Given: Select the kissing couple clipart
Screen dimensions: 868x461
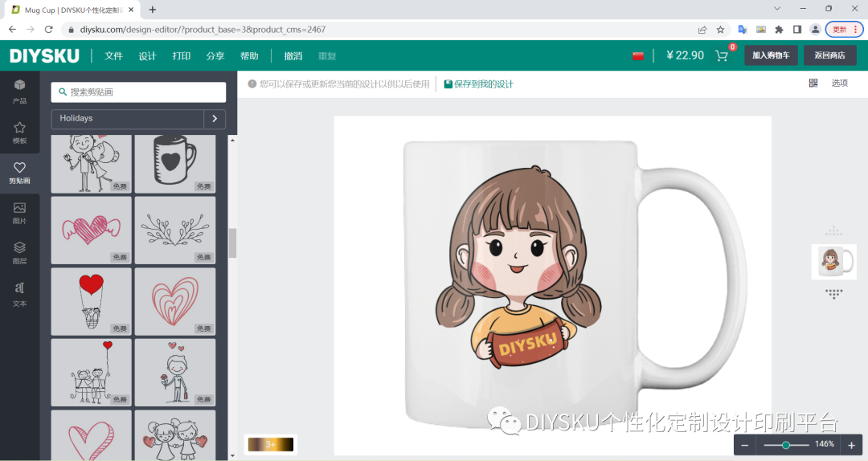Looking at the screenshot, I should (x=92, y=164).
